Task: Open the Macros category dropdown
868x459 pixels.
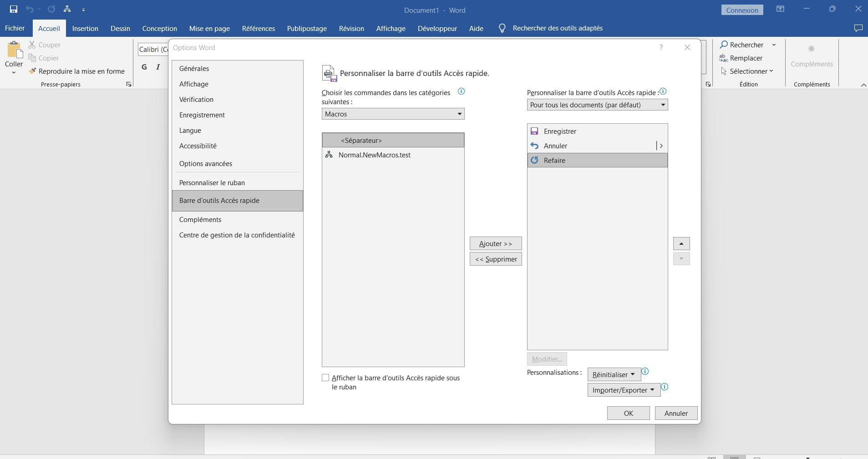Action: pos(393,114)
